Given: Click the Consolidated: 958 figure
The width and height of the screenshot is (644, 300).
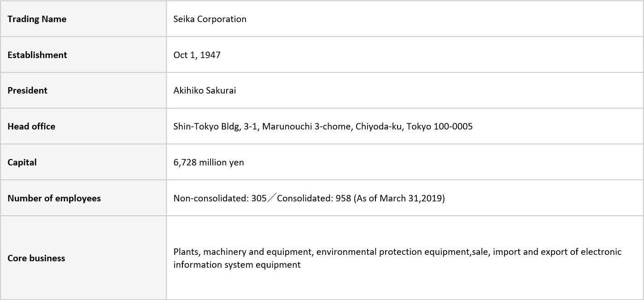Looking at the screenshot, I should tap(314, 198).
